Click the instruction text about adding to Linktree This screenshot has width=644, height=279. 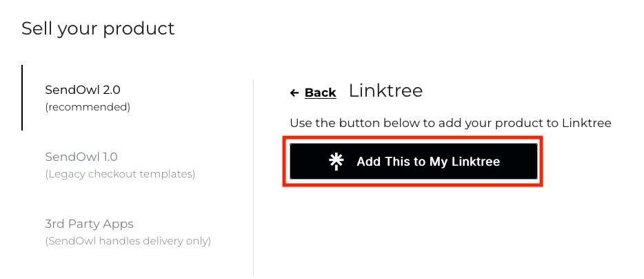pos(450,123)
